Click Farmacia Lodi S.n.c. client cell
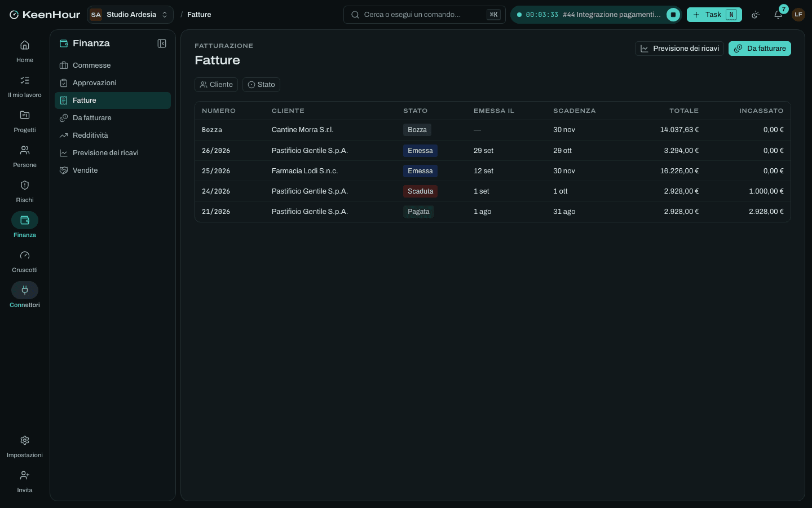This screenshot has width=812, height=508. coord(304,171)
